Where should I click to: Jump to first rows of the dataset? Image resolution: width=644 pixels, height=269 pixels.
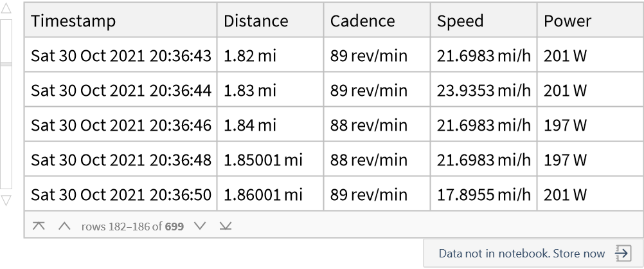pyautogui.click(x=39, y=226)
